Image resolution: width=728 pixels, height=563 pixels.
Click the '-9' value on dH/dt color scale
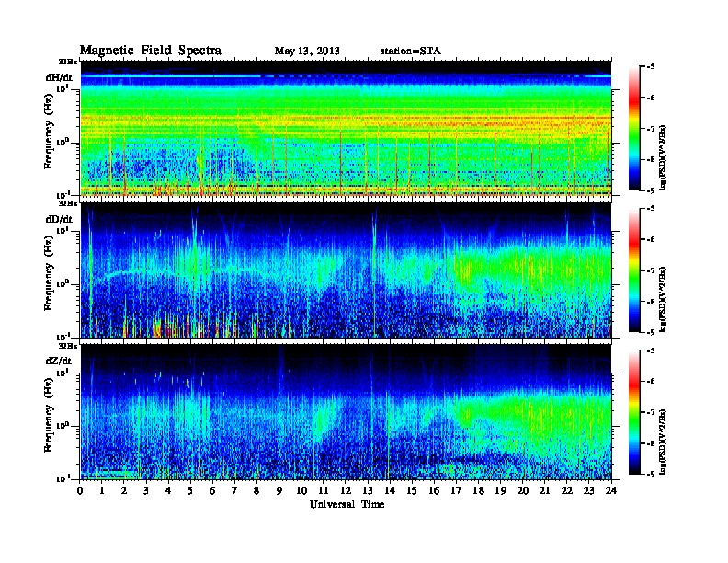pos(651,190)
